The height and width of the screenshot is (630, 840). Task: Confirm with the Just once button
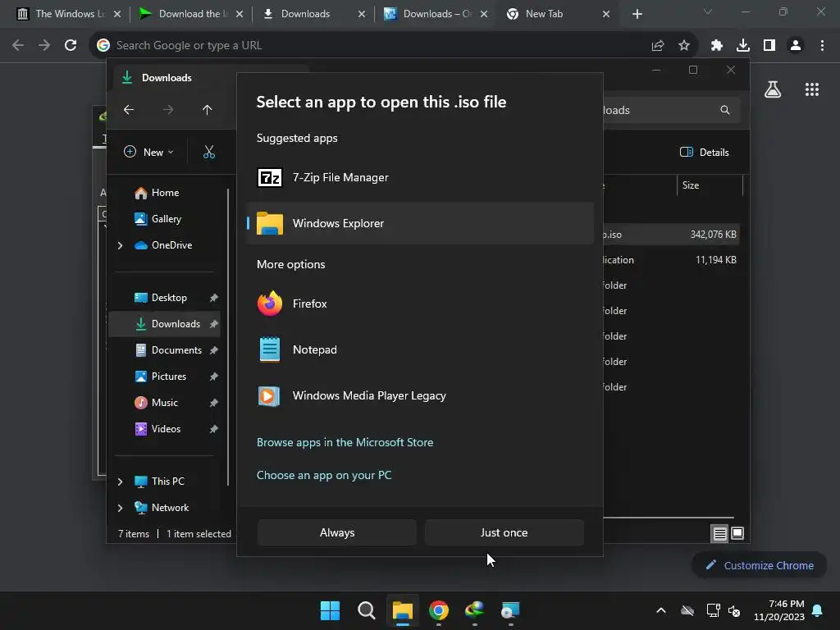click(x=504, y=532)
